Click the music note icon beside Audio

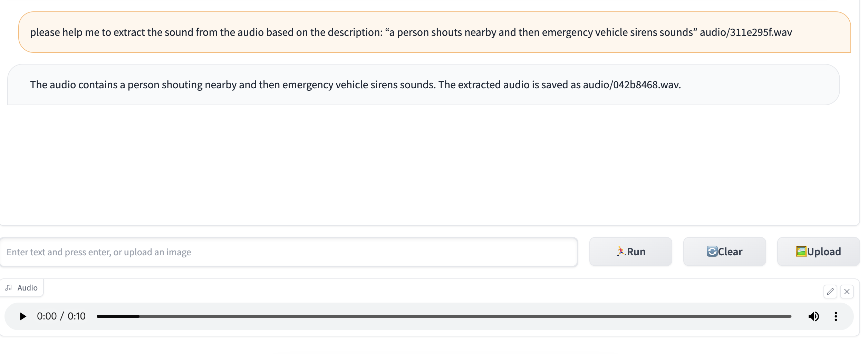(x=9, y=288)
